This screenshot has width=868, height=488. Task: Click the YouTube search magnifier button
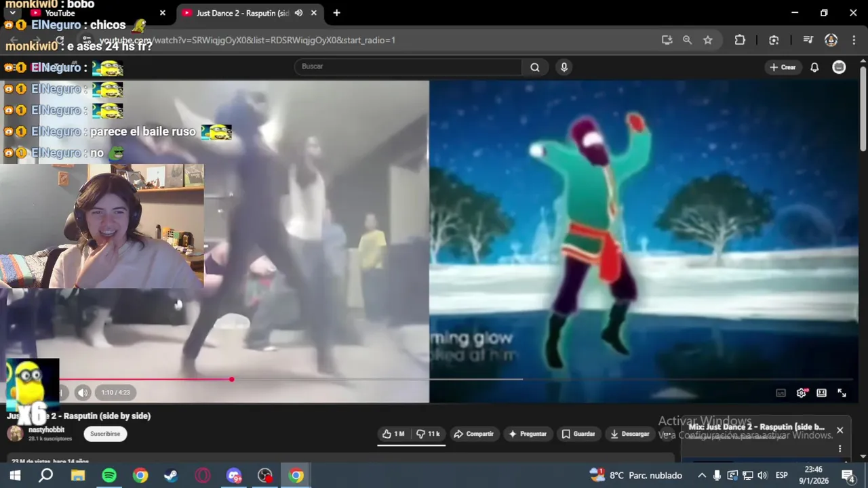click(x=535, y=67)
